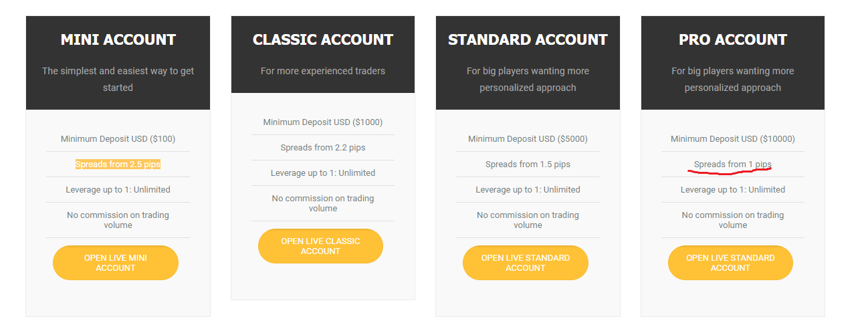
Task: Click highlighted 'Spreads from 2.5 pips' text
Action: 118,164
